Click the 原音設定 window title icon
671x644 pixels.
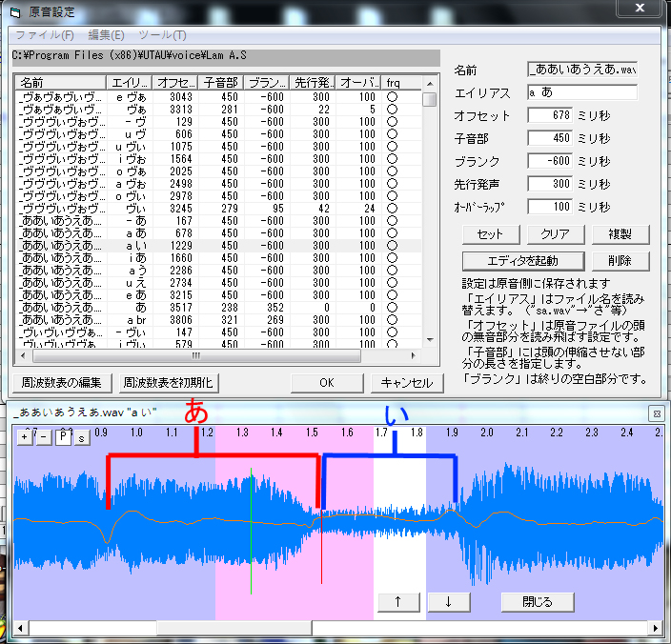point(15,12)
